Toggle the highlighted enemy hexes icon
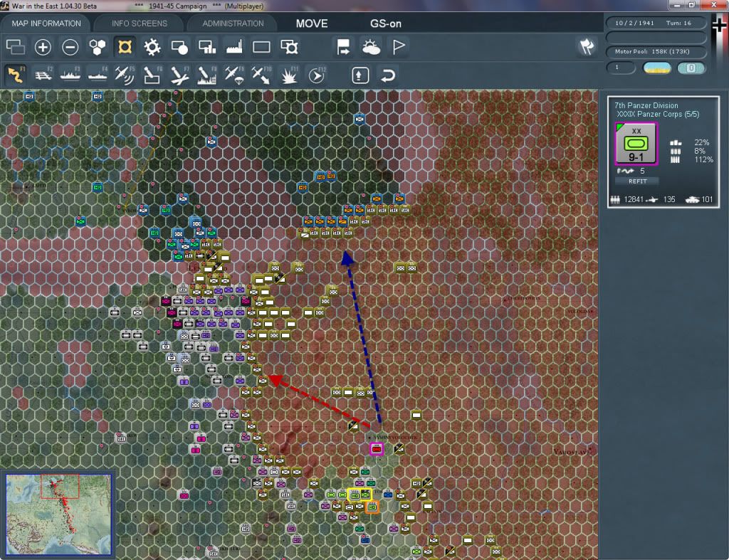Screen dimensions: 729x560 point(125,47)
